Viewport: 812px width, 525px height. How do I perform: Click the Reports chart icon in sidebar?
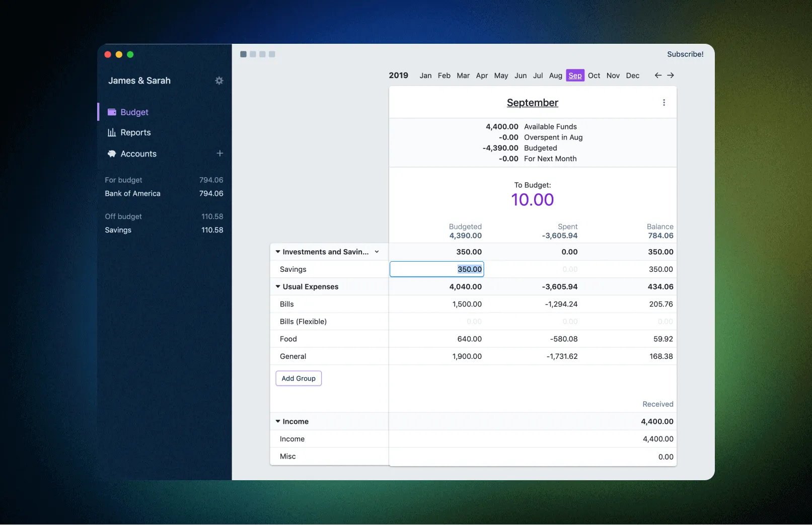point(112,132)
